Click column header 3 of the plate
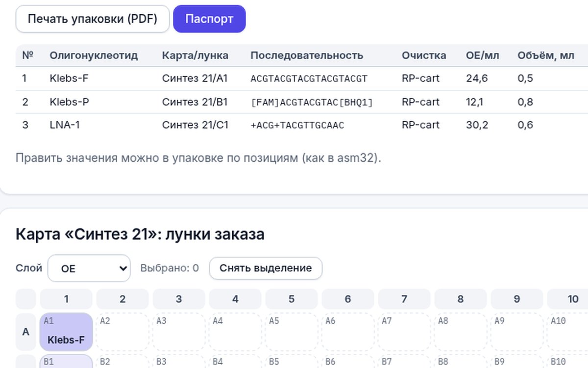Image resolution: width=588 pixels, height=368 pixels. (x=179, y=299)
